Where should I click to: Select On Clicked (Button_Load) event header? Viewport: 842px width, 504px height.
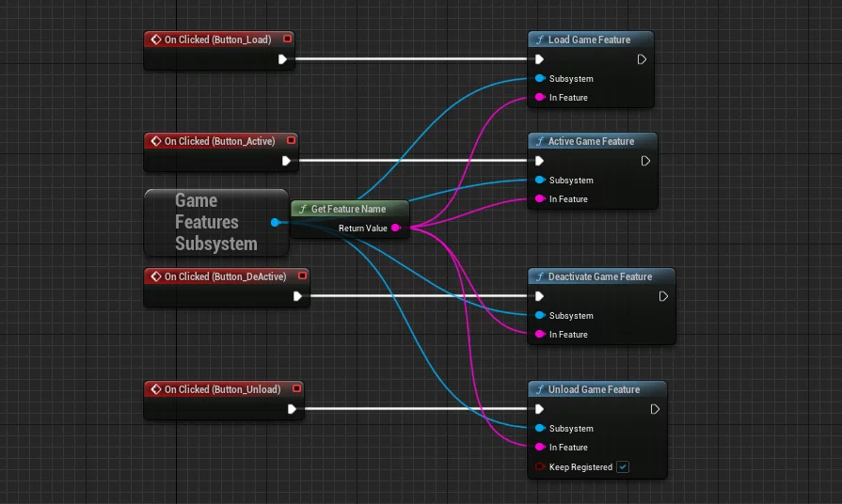pyautogui.click(x=216, y=39)
